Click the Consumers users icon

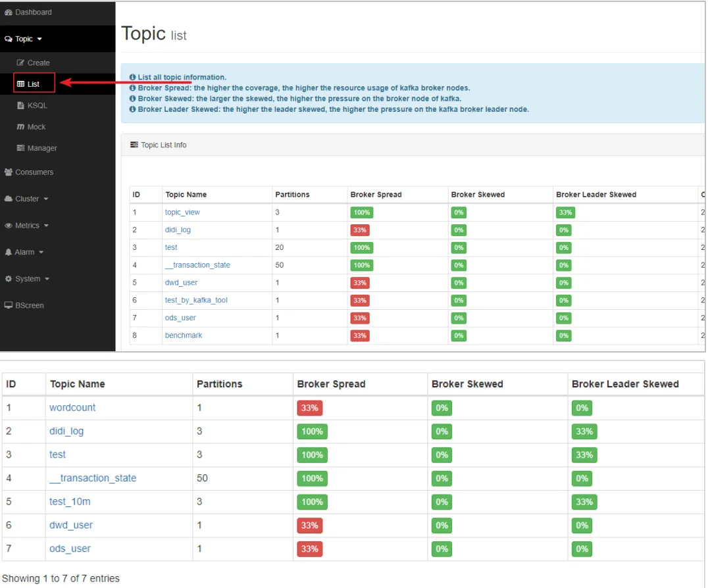(x=8, y=172)
